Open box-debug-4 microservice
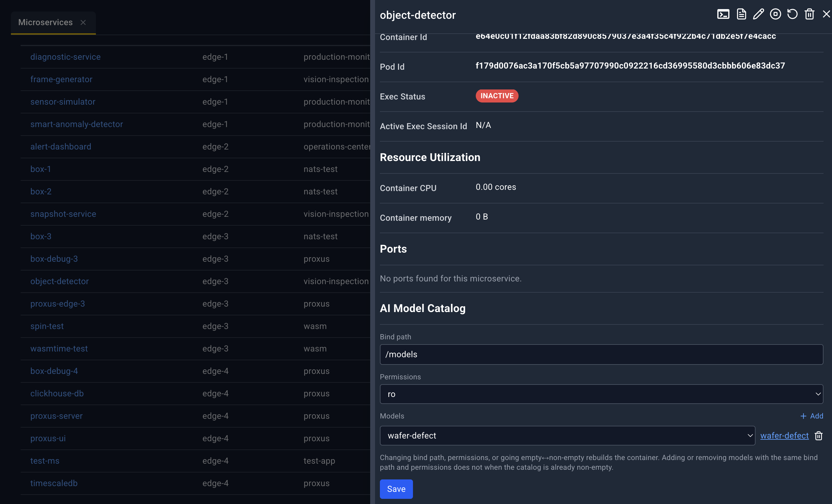832x504 pixels. coord(54,371)
